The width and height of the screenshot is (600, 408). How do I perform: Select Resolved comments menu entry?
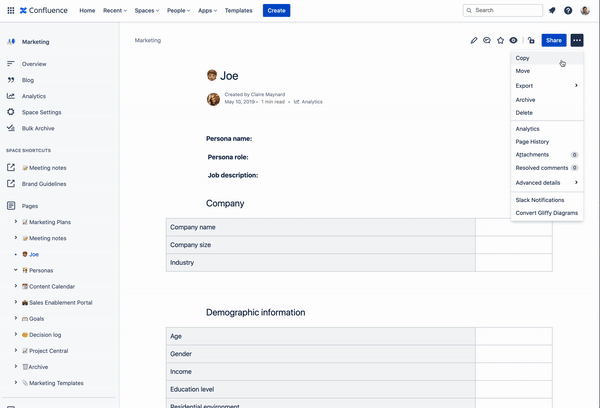tap(547, 168)
